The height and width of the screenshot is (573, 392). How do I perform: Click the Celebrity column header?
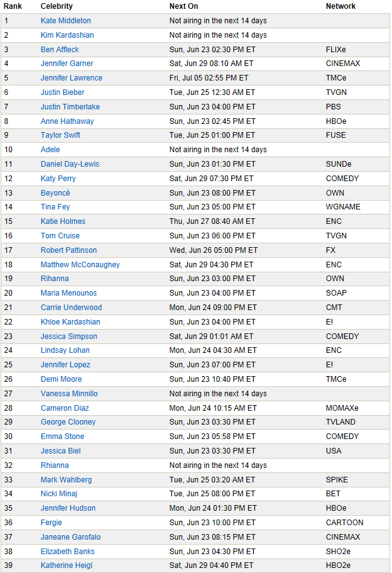57,6
